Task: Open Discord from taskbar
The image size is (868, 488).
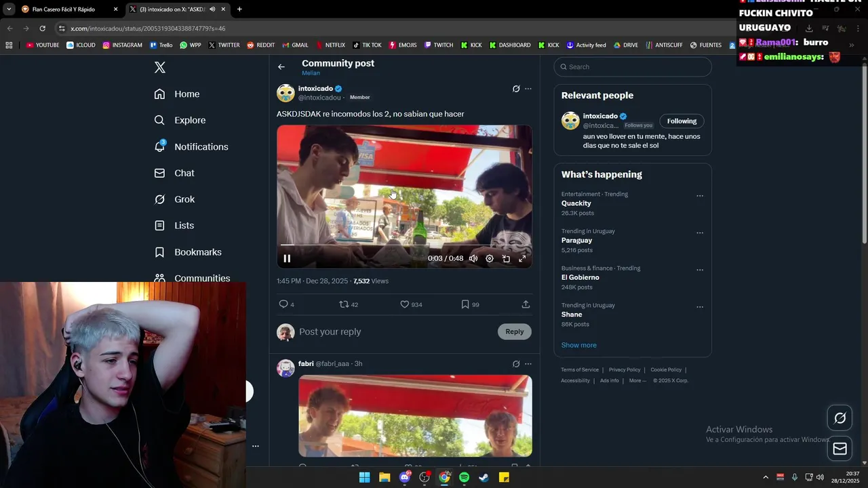Action: tap(405, 477)
